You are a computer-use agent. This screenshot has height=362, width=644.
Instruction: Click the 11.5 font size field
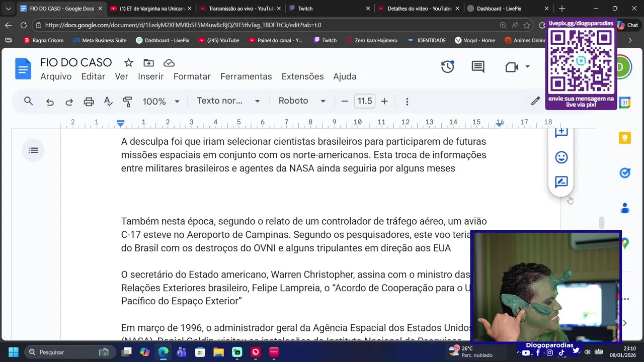(364, 101)
